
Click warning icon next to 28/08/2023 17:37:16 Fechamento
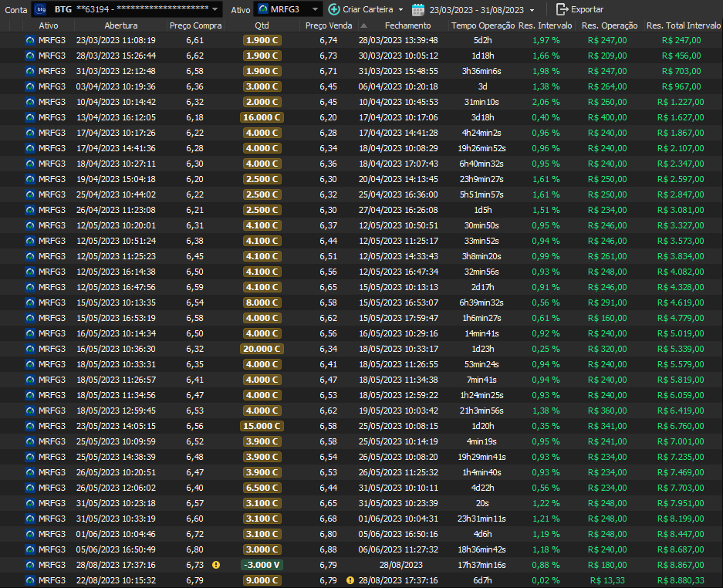click(x=350, y=580)
